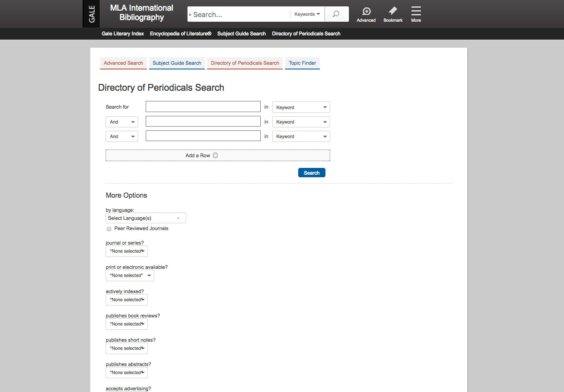
Task: Open the first row Keyword field dropdown
Action: point(301,107)
